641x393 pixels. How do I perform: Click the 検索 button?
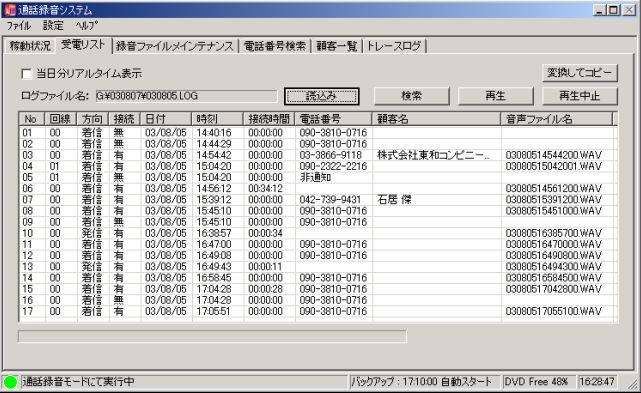412,96
